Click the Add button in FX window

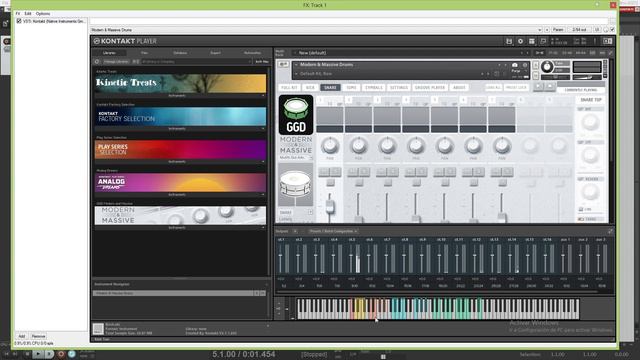tap(22, 336)
